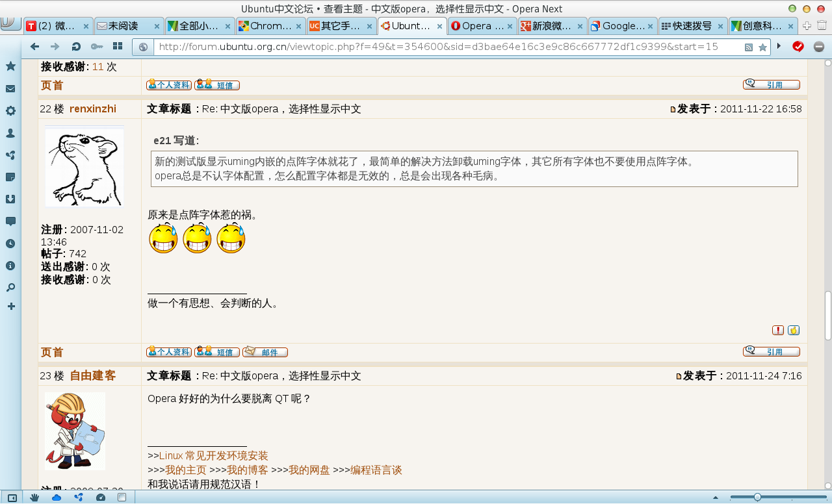The image size is (832, 504).
Task: Expand the extension toolbar arrow
Action: click(779, 46)
